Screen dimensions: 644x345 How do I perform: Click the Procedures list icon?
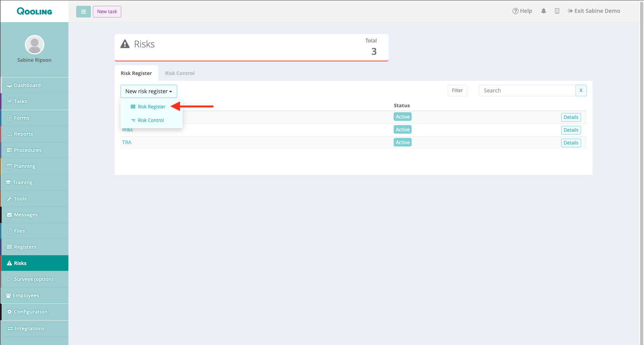(x=9, y=150)
